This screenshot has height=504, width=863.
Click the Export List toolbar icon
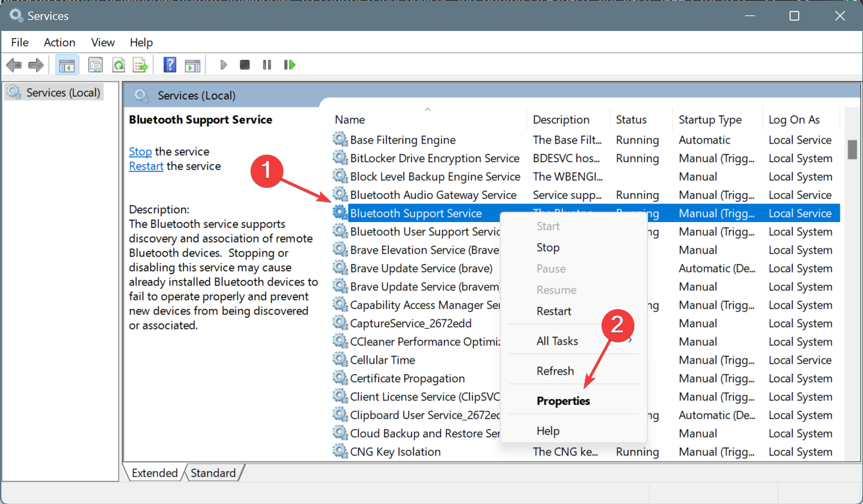point(140,65)
